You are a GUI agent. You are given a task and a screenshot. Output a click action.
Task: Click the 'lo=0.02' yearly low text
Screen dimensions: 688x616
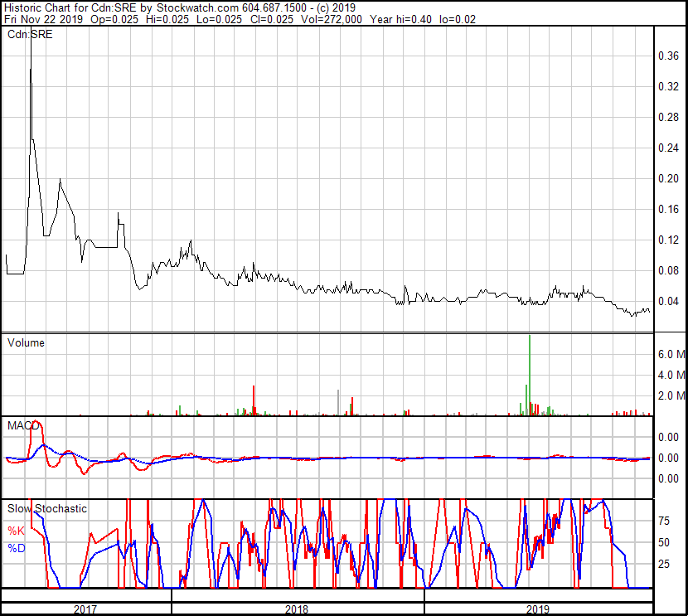[458, 19]
